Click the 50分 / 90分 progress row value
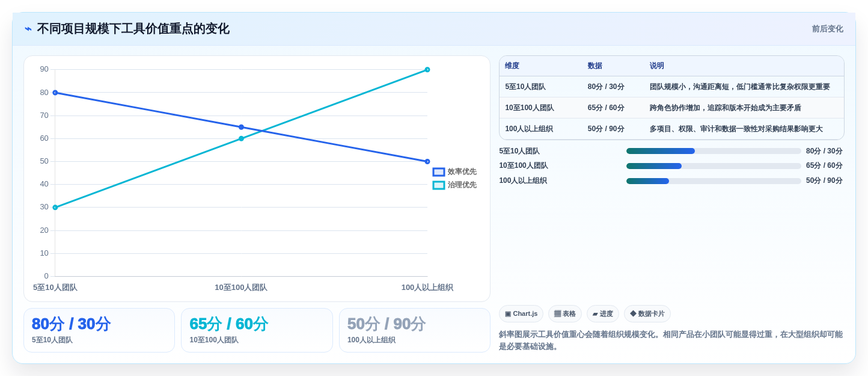 [x=824, y=180]
